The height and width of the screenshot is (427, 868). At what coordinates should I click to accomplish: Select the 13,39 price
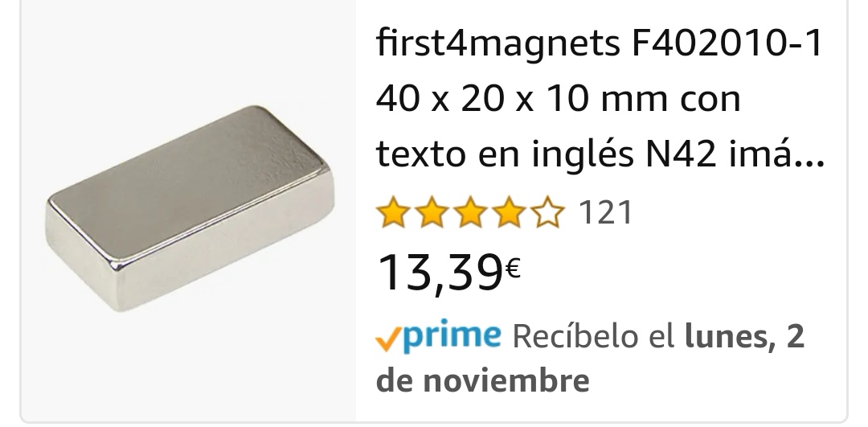click(x=440, y=273)
